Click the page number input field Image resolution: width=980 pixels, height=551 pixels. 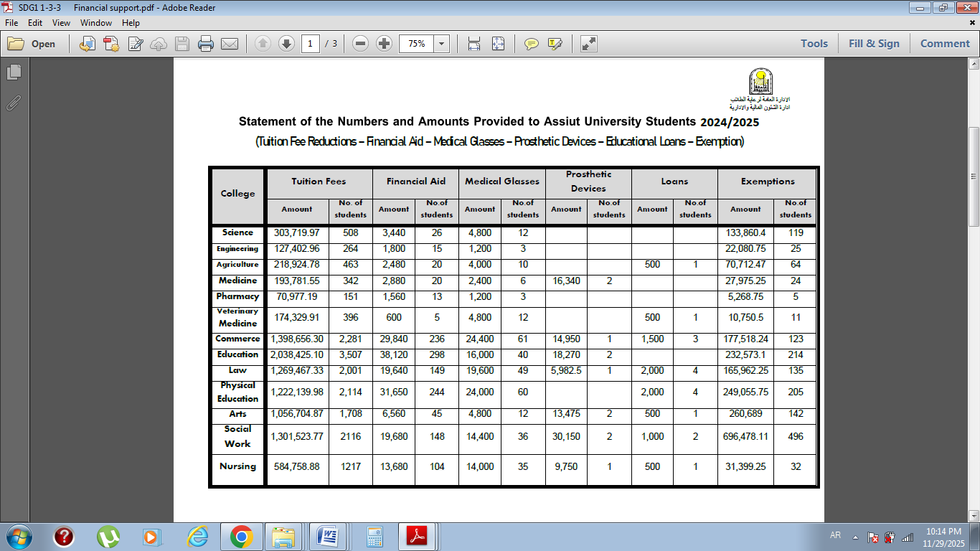point(310,44)
